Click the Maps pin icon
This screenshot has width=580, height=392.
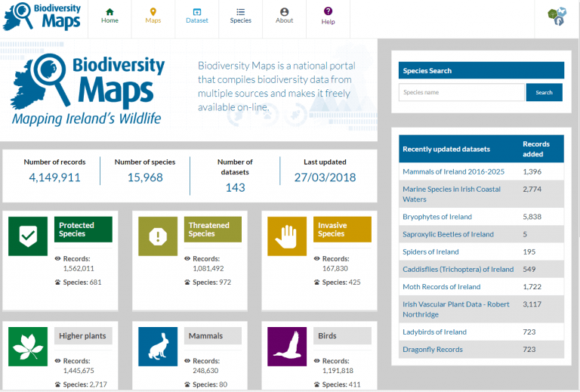click(153, 12)
